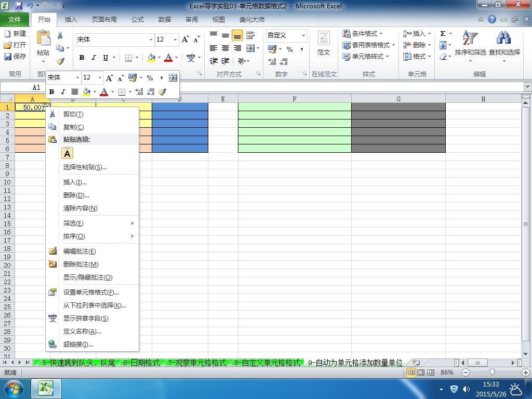Image resolution: width=532 pixels, height=399 pixels.
Task: Click 条件格式 conditional formatting
Action: (362, 34)
